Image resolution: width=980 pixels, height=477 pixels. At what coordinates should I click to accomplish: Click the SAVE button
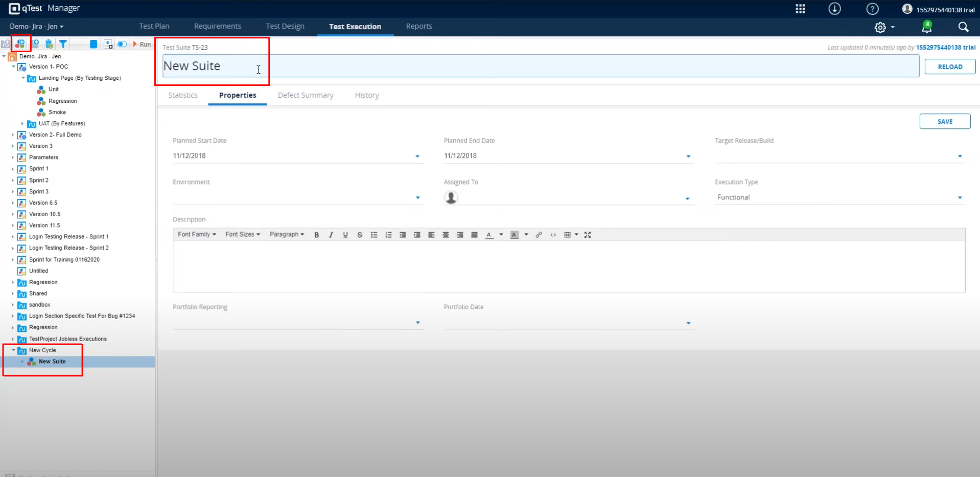click(944, 122)
